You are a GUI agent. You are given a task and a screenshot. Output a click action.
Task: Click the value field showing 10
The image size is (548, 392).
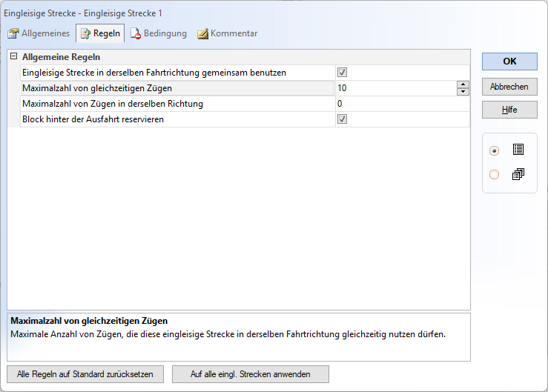coord(395,88)
